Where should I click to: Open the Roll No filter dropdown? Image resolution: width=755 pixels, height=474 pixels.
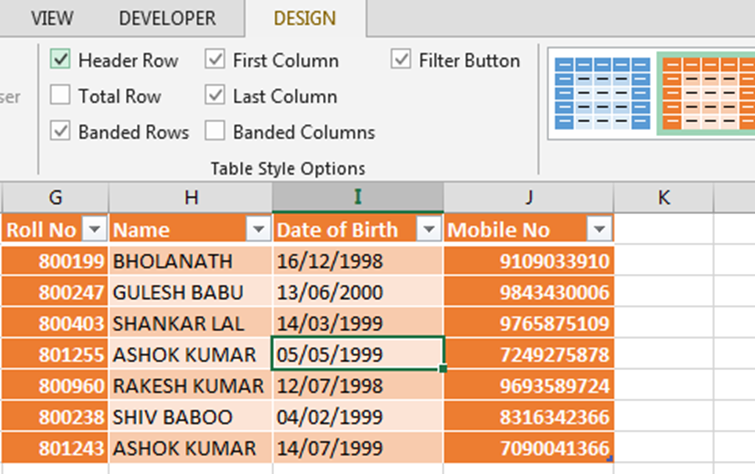click(94, 230)
